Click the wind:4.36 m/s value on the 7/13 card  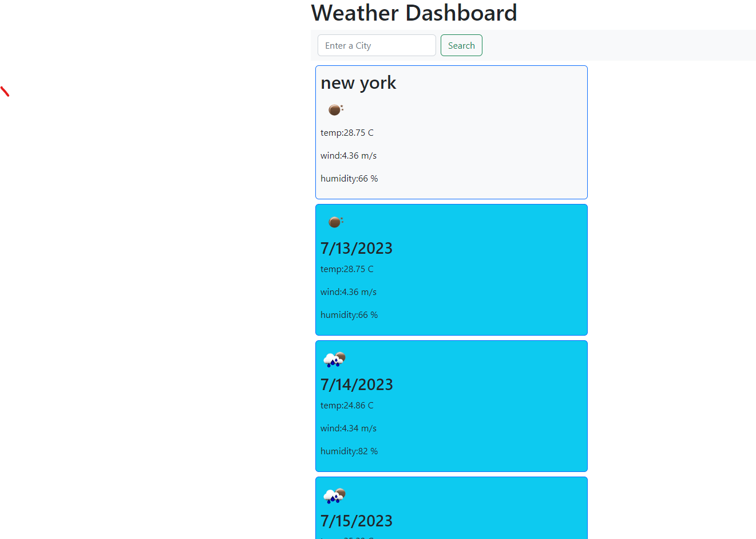(349, 292)
